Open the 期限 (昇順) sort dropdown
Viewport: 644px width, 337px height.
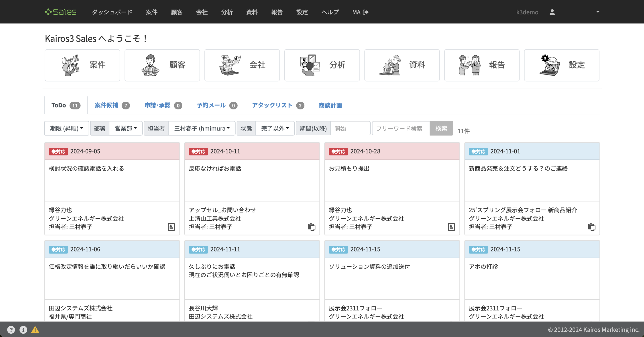(67, 128)
